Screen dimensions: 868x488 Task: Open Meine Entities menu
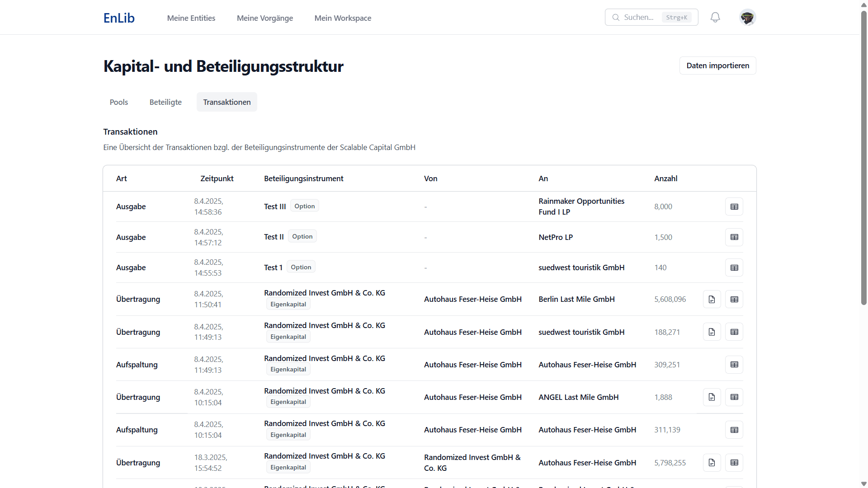191,18
